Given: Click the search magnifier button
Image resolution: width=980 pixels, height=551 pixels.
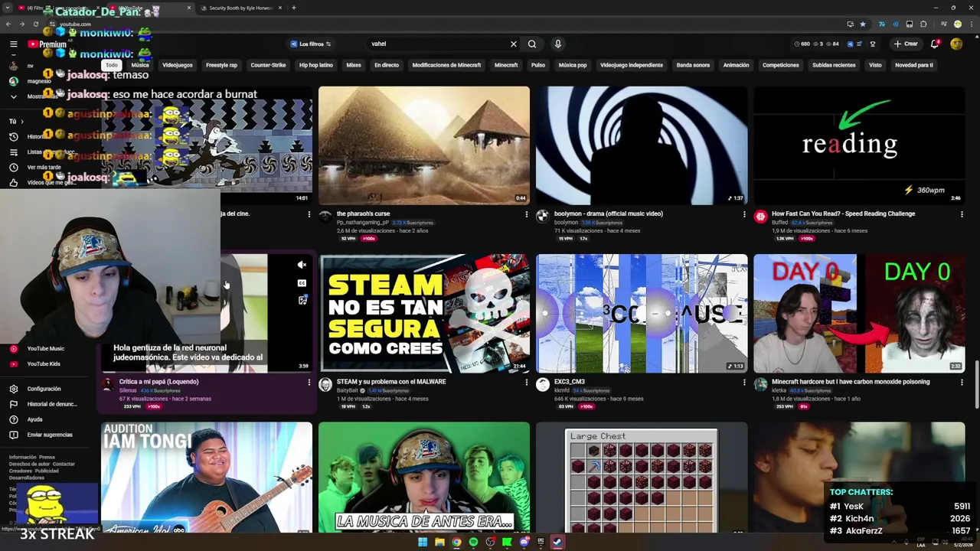Looking at the screenshot, I should point(532,44).
